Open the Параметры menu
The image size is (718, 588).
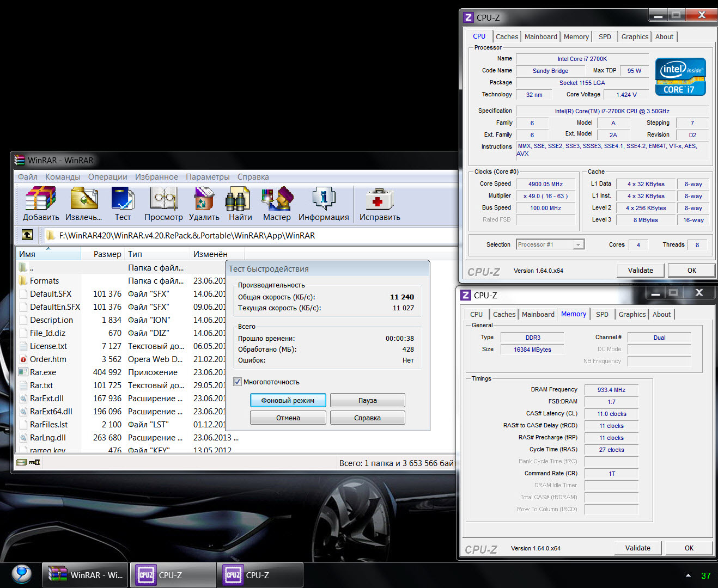208,177
